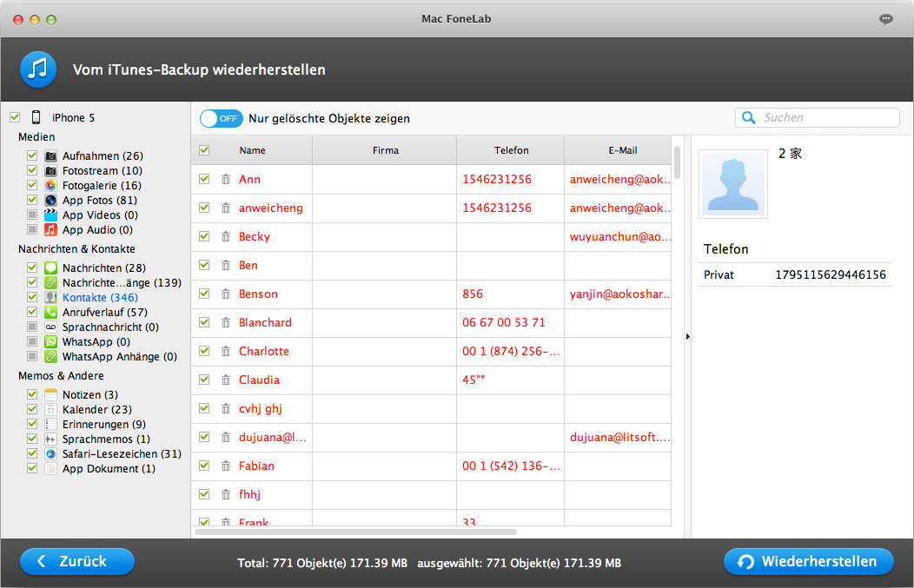The height and width of the screenshot is (588, 914).
Task: Select the Kontakte (346) entry
Action: (100, 297)
